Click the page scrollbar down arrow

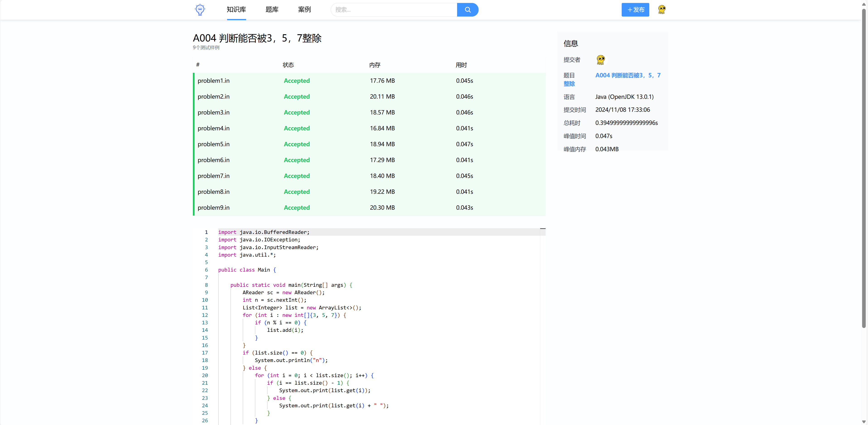(864, 422)
